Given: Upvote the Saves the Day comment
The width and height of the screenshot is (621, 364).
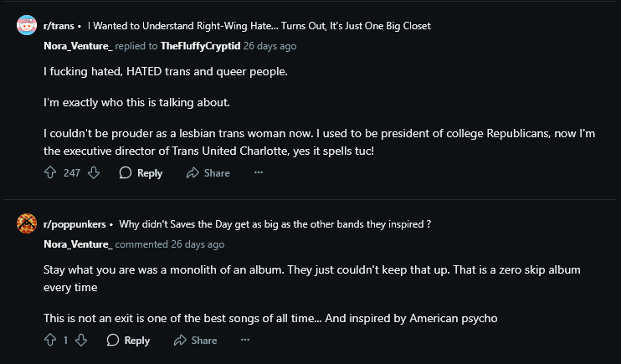Looking at the screenshot, I should (49, 341).
